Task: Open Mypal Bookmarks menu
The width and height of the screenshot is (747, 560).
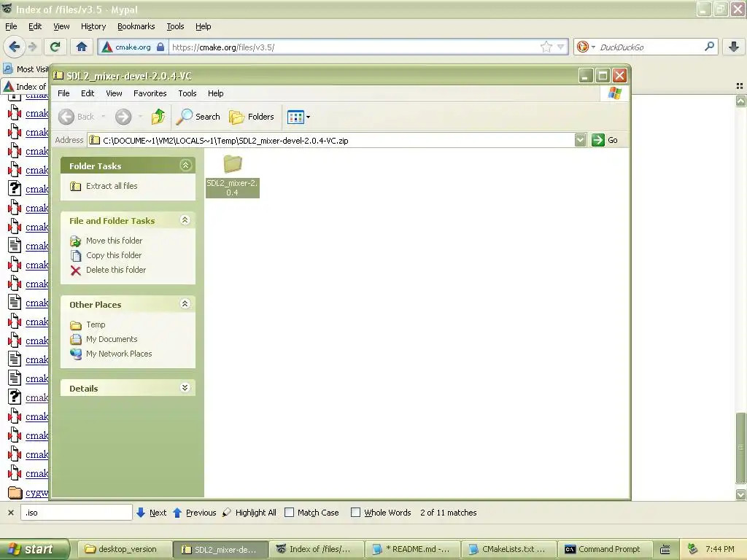Action: pyautogui.click(x=136, y=27)
